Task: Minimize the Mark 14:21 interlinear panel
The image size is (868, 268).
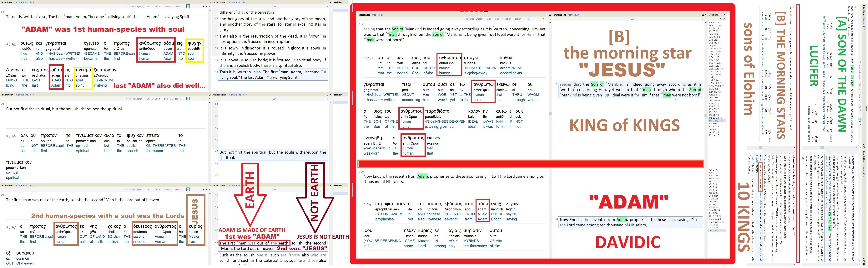Action: (x=547, y=15)
